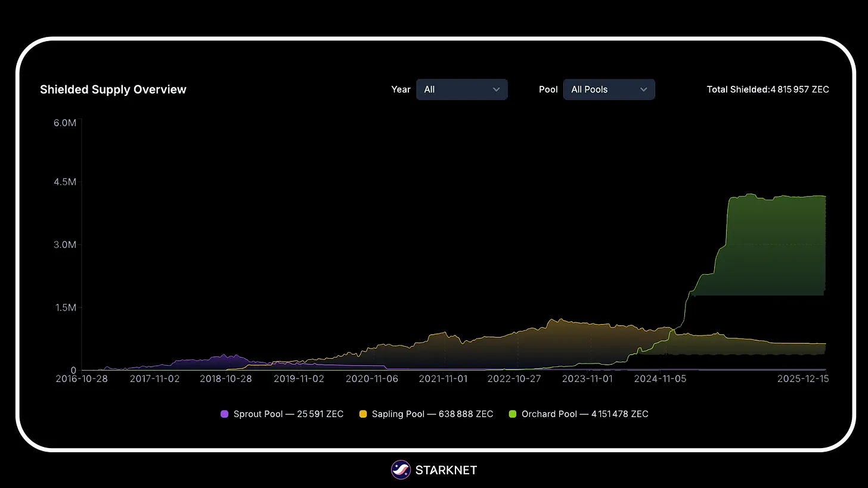Click the dropdown chevron beside Year
This screenshot has height=488, width=868.
tap(496, 89)
